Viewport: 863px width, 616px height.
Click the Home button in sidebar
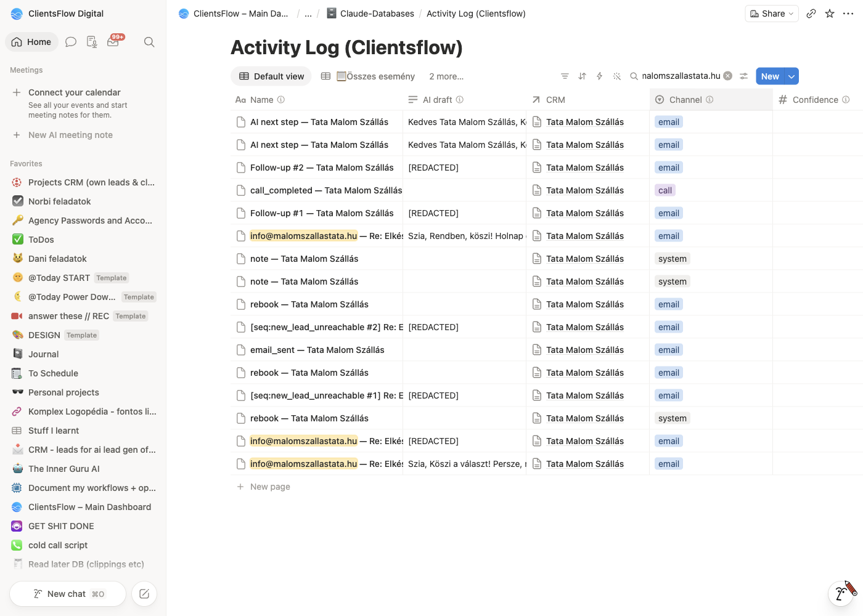tap(32, 42)
